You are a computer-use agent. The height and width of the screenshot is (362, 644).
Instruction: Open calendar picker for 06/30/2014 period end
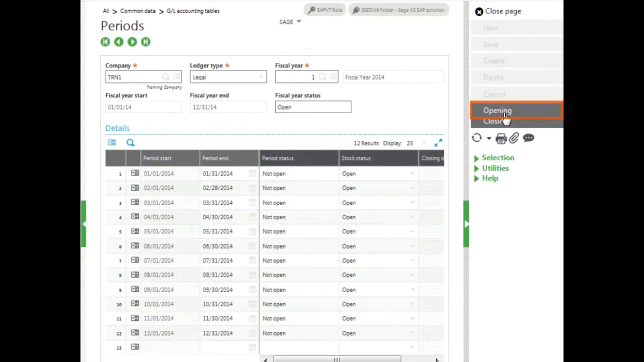click(252, 246)
